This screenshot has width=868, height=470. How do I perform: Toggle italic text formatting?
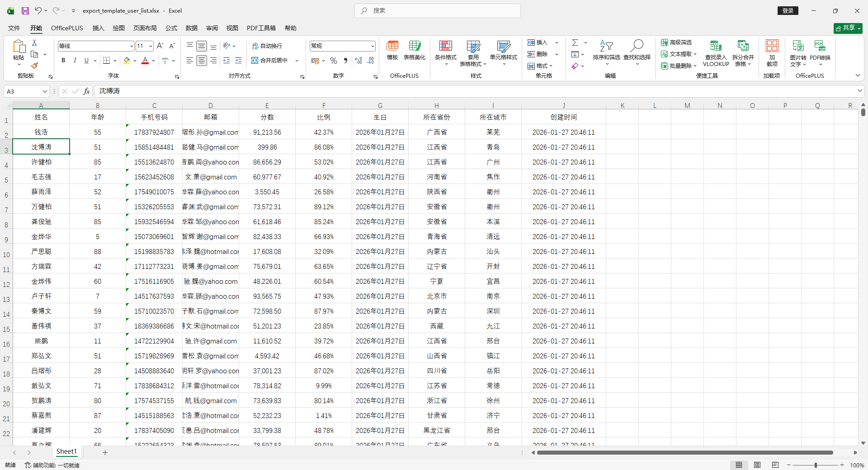point(75,61)
